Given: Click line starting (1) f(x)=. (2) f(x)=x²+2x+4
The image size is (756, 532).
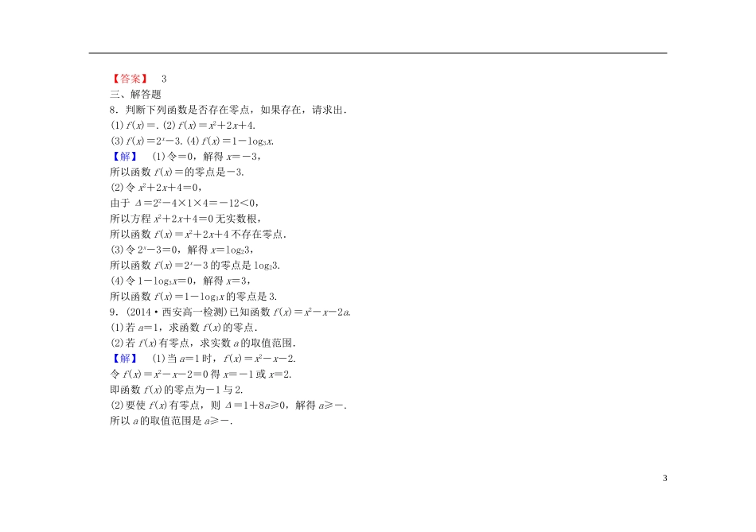Looking at the screenshot, I should [x=183, y=126].
